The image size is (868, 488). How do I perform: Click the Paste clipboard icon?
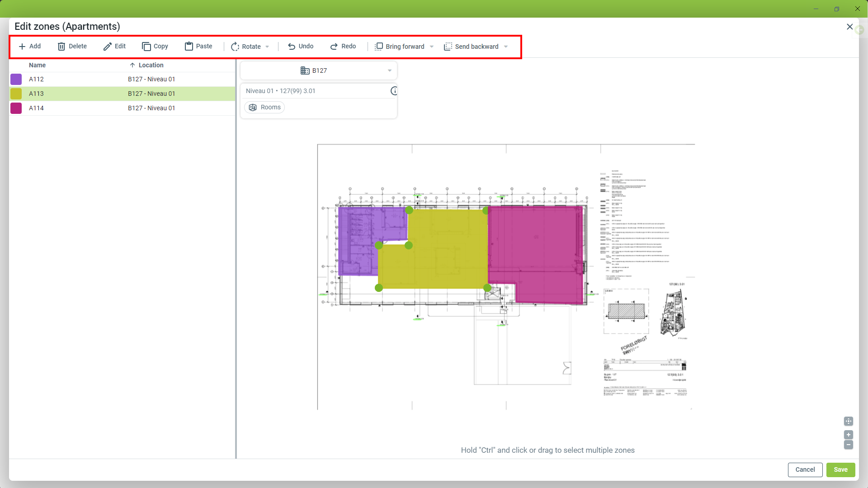[x=189, y=47]
